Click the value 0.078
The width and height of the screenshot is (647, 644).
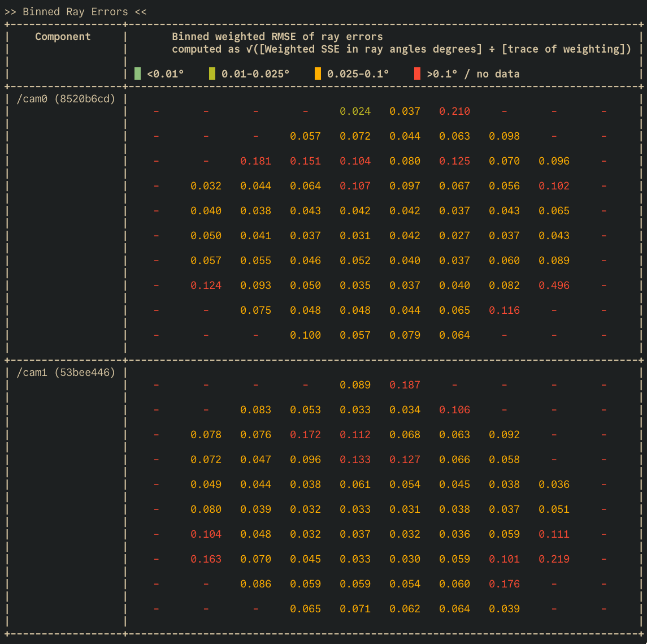(x=206, y=435)
